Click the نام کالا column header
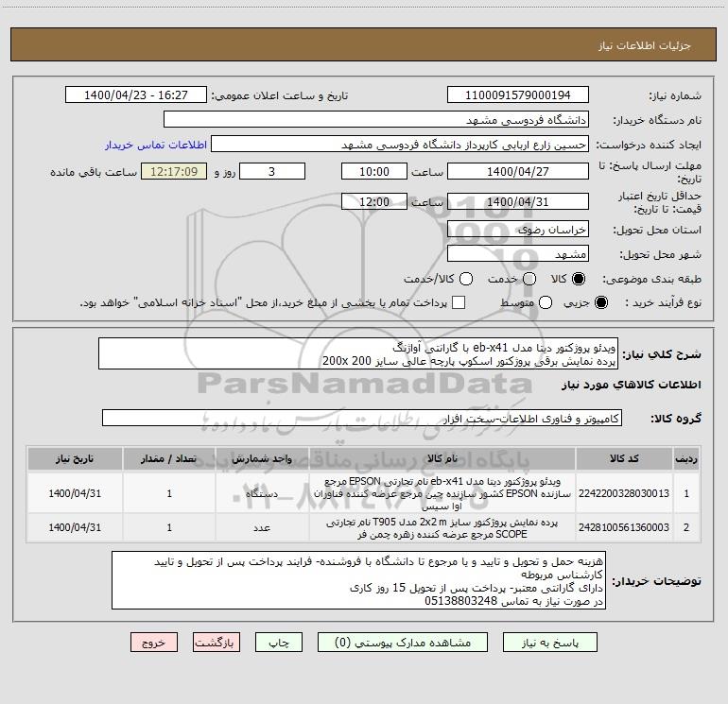728x704 pixels. (442, 458)
